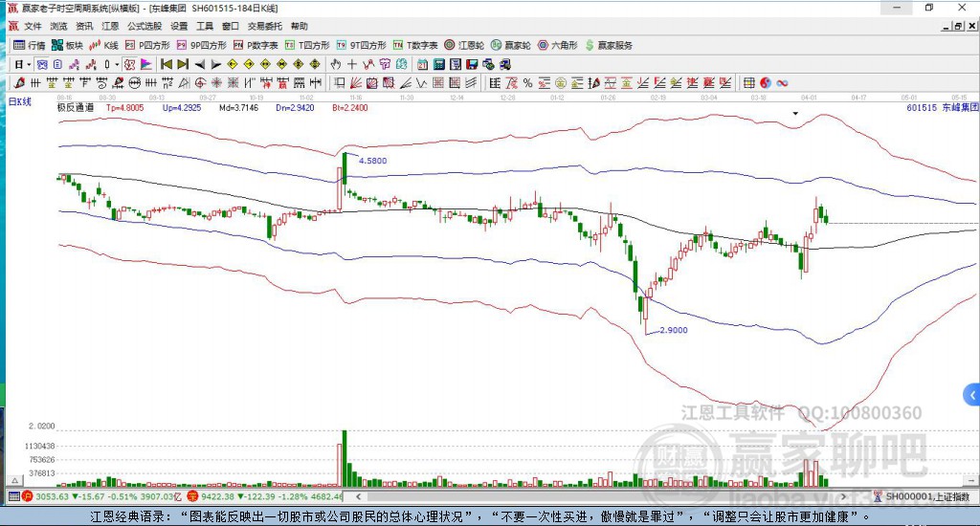980x526 pixels.
Task: Open 赢家服务 with dollar icon
Action: coord(609,45)
